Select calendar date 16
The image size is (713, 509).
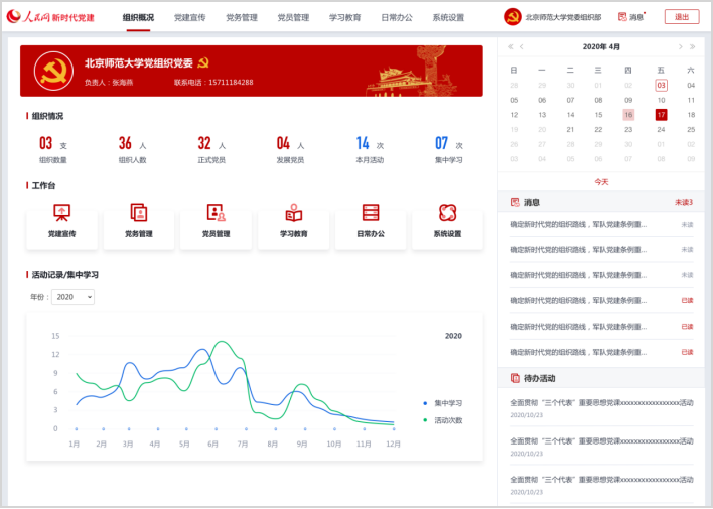[628, 115]
